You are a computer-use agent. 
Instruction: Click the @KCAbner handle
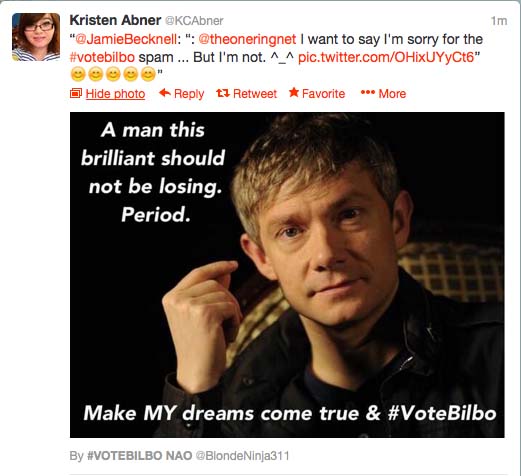pyautogui.click(x=194, y=21)
